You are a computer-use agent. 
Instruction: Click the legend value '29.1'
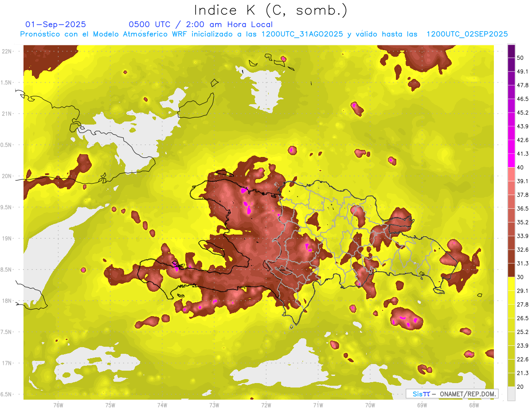(x=523, y=291)
